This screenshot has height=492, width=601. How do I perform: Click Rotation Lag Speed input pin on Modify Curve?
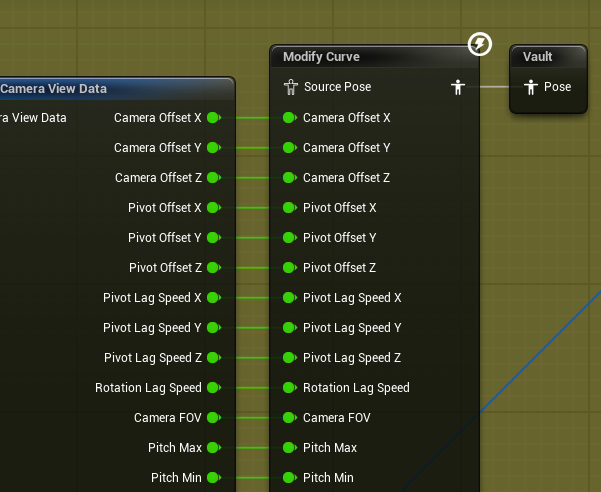click(x=290, y=387)
